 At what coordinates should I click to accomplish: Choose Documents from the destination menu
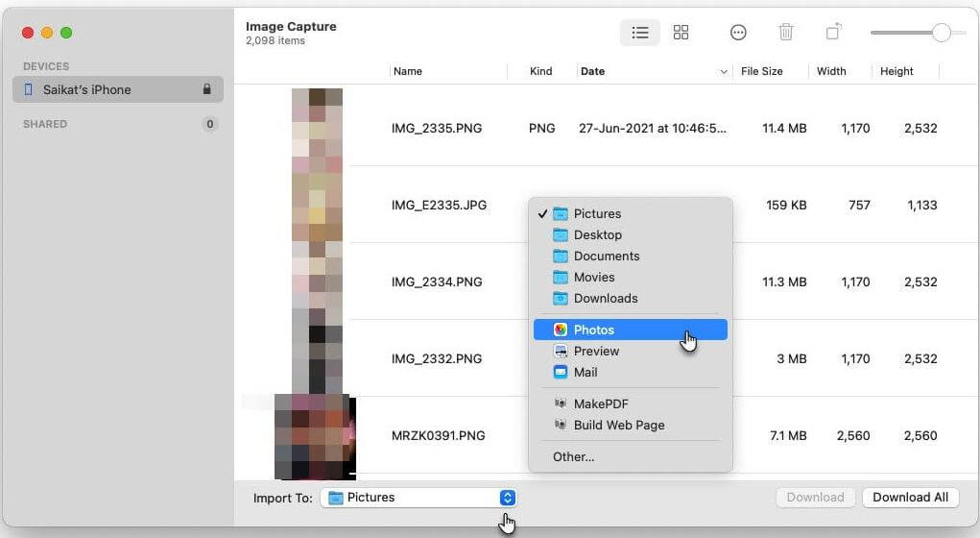[630, 256]
